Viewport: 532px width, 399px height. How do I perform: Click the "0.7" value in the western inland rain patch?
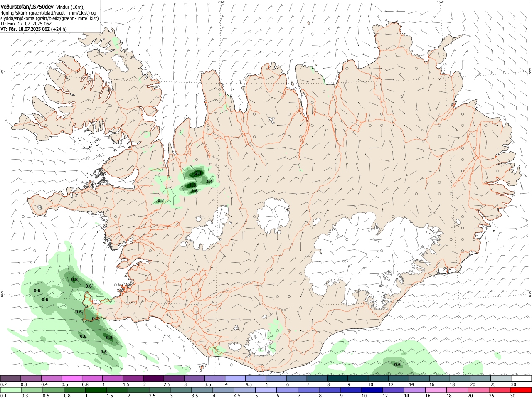pyautogui.click(x=161, y=200)
